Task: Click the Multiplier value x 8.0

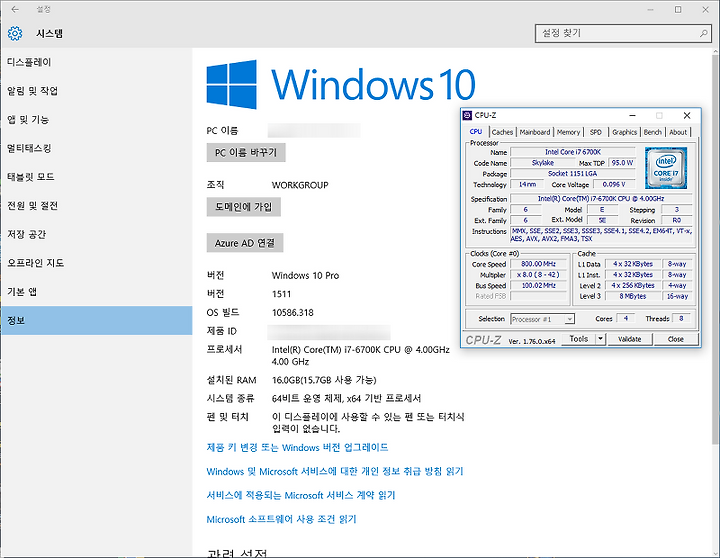Action: [538, 275]
